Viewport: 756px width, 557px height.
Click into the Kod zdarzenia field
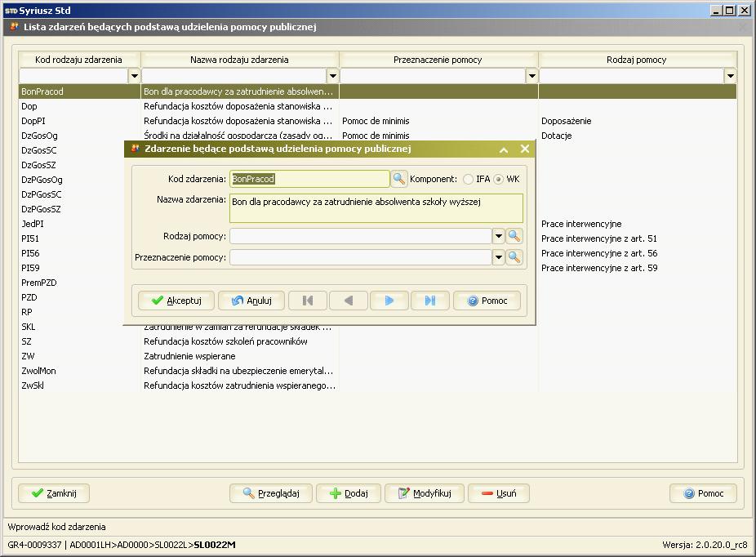coord(309,179)
